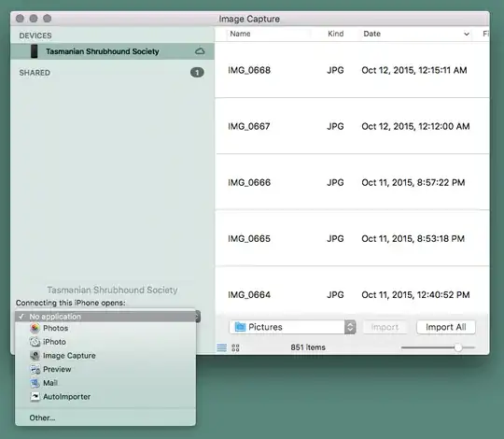Click the Mail app icon
504x439 pixels.
point(35,383)
